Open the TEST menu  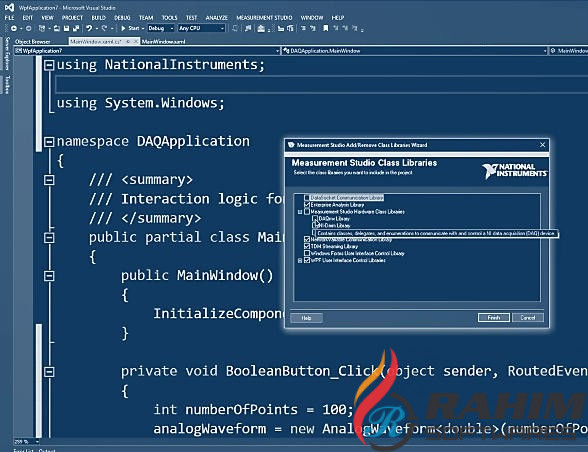191,18
